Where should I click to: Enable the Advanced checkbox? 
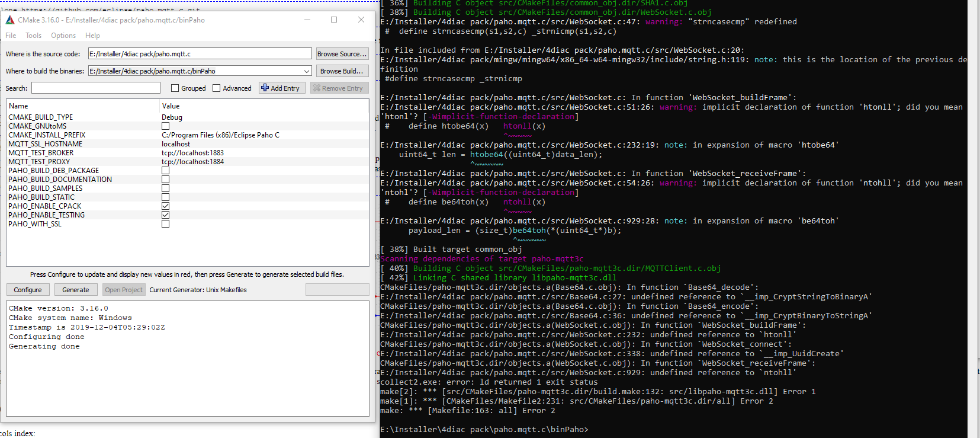click(216, 88)
